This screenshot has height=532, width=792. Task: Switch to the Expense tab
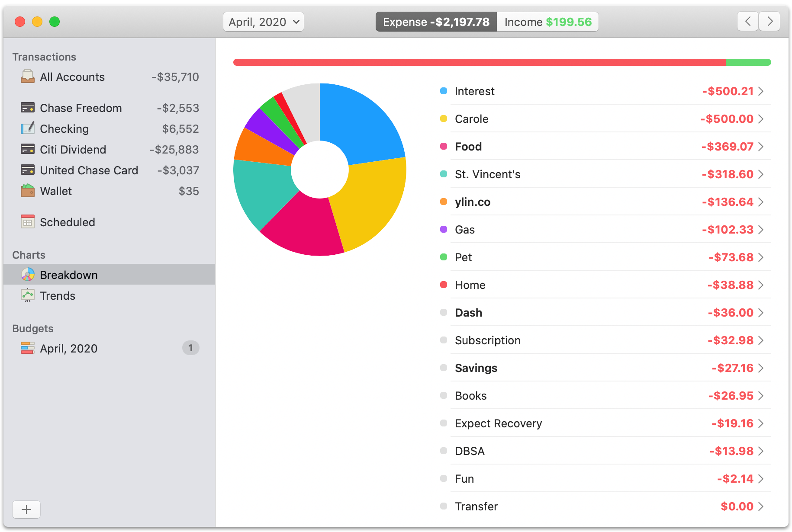[x=435, y=21]
